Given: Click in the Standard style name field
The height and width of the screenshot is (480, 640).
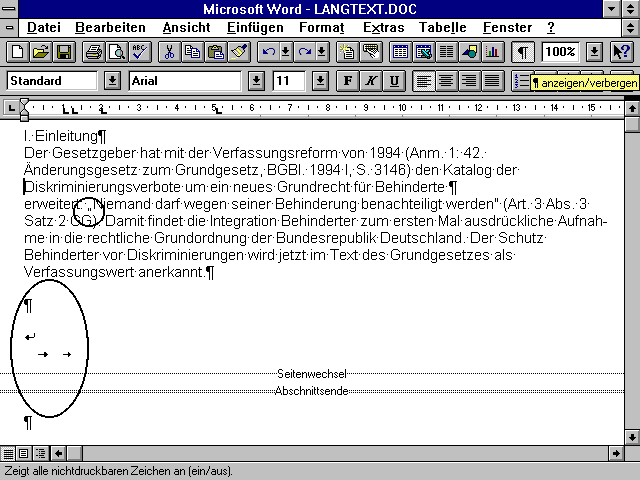Looking at the screenshot, I should click(52, 81).
